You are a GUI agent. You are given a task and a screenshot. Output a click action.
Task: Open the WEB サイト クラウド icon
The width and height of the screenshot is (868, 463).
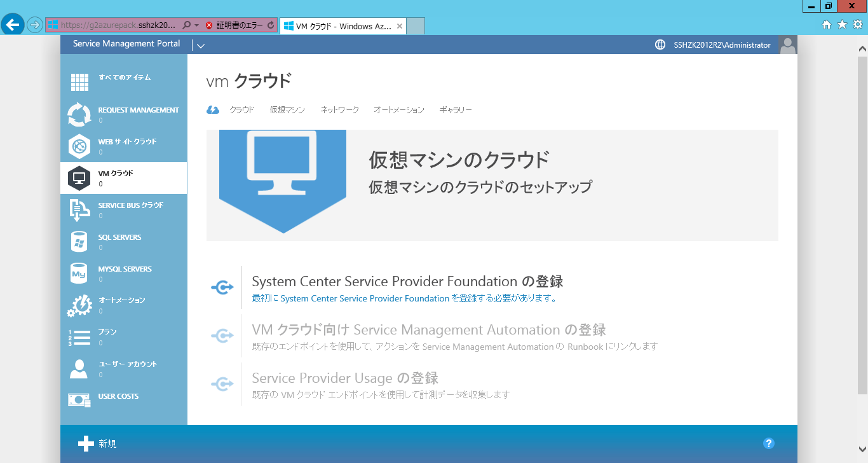[79, 146]
